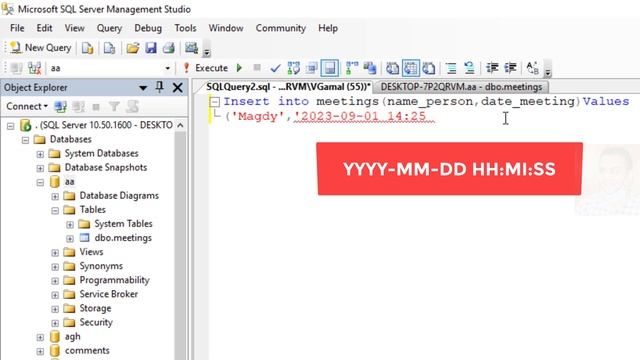
Task: Click the Cancel Executing Query stop icon
Action: [x=257, y=67]
